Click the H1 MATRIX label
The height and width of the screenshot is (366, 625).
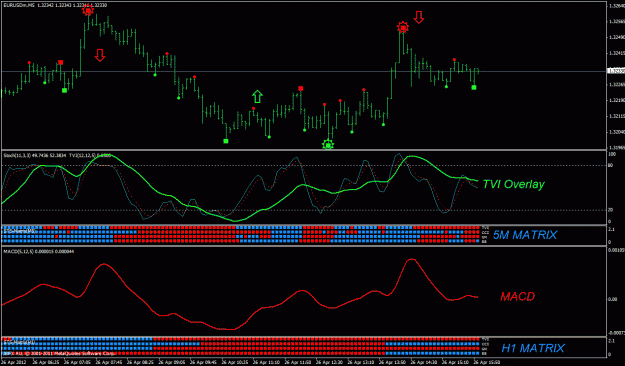[533, 348]
